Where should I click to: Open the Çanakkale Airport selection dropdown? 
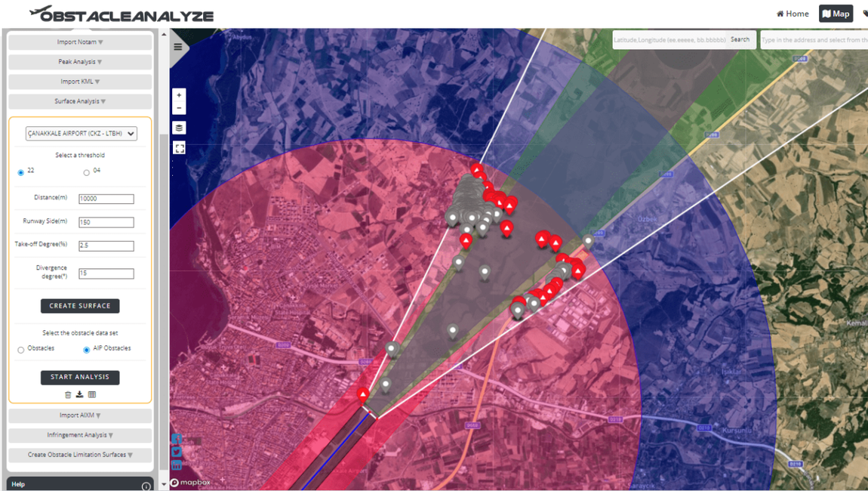point(82,134)
